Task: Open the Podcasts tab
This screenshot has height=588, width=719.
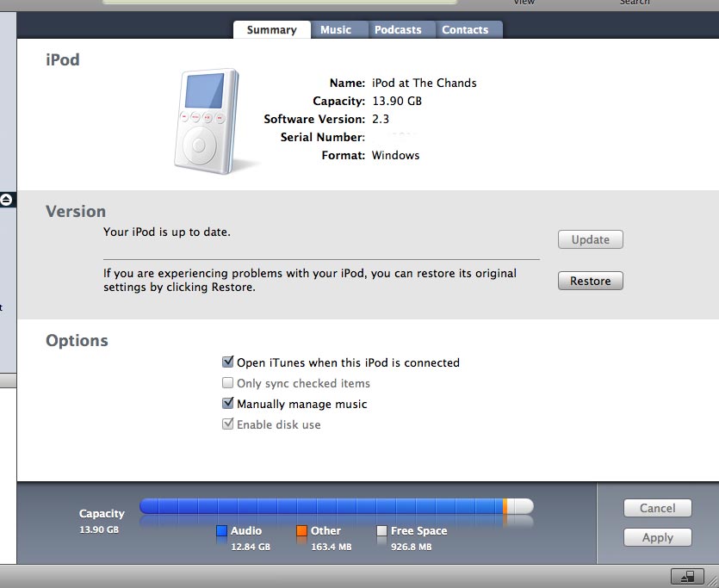Action: [x=398, y=30]
